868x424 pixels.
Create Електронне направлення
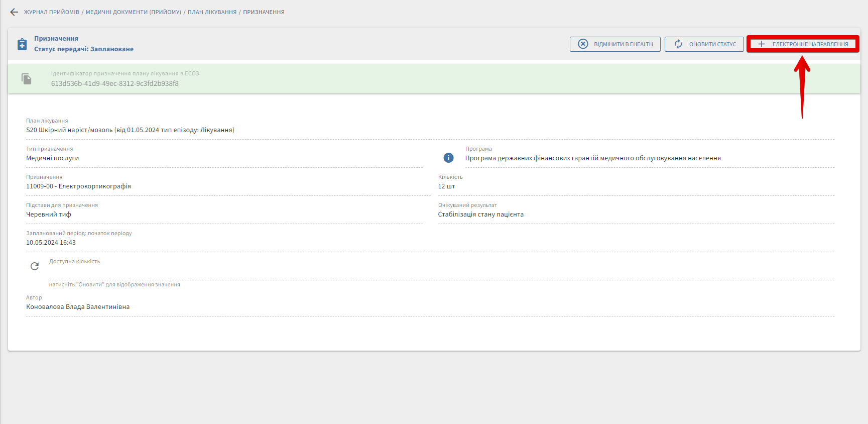pos(809,44)
